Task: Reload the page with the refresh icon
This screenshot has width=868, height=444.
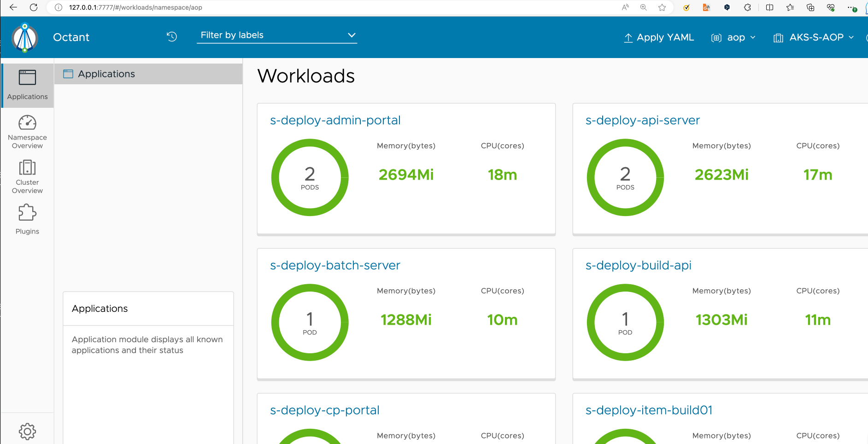Action: click(34, 7)
